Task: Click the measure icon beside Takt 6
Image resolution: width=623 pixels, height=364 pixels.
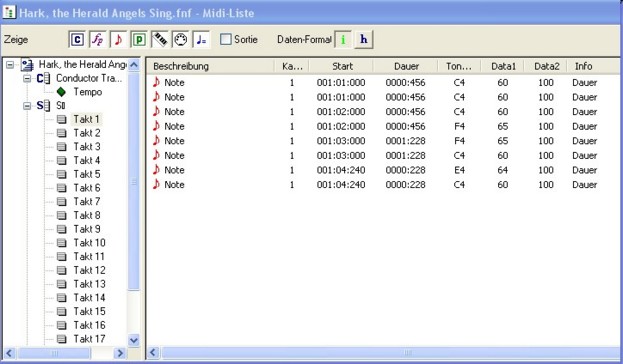Action: click(62, 188)
